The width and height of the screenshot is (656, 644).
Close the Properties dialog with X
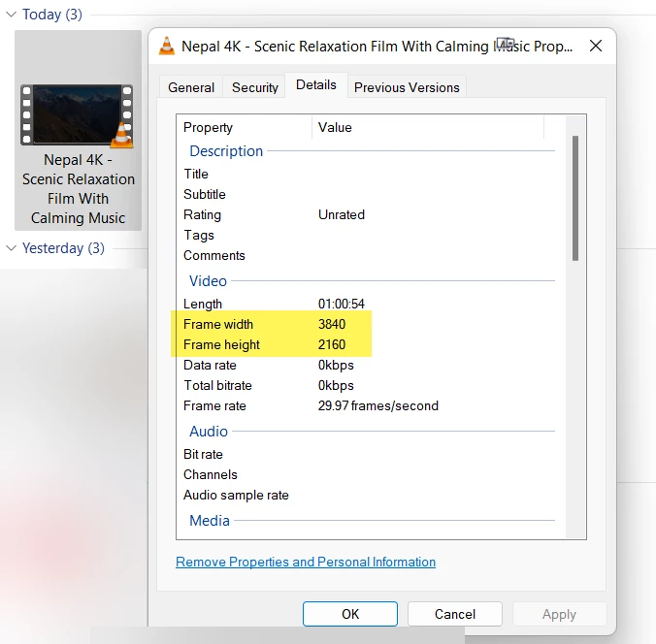point(596,46)
